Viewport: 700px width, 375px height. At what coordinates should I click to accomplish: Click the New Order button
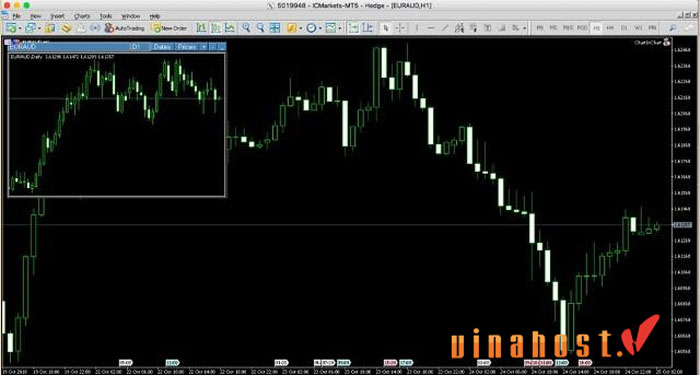point(169,28)
